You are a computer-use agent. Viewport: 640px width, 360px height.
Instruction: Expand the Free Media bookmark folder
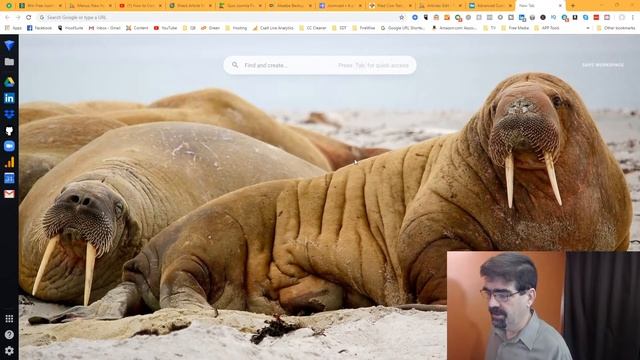coord(515,28)
